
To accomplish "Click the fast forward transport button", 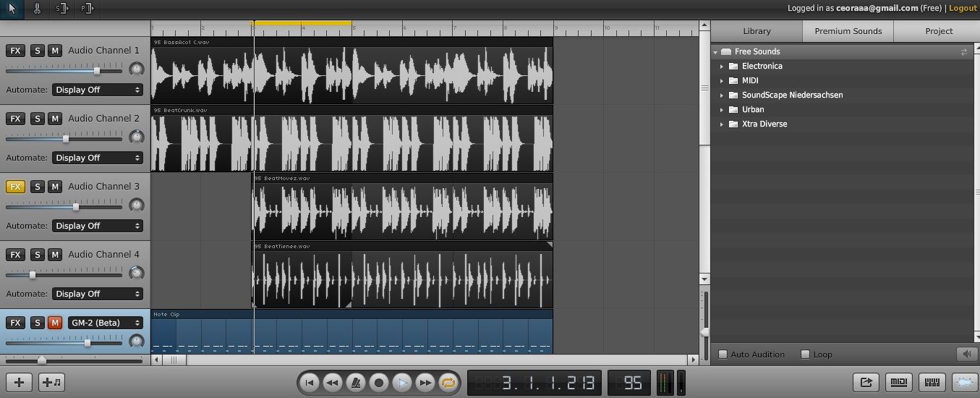I will coord(425,383).
